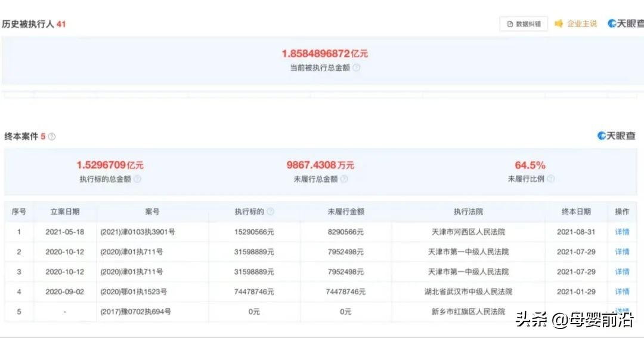
Task: Open 详情 for the row numbered 2
Action: point(622,251)
